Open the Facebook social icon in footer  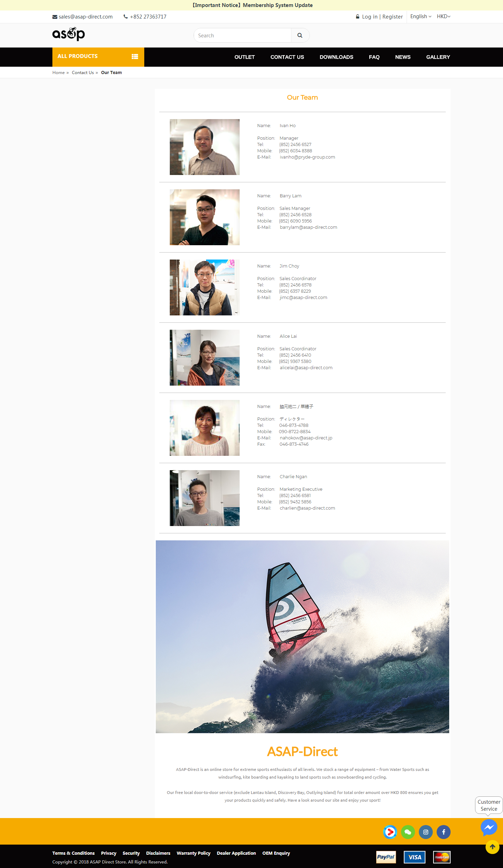(444, 832)
